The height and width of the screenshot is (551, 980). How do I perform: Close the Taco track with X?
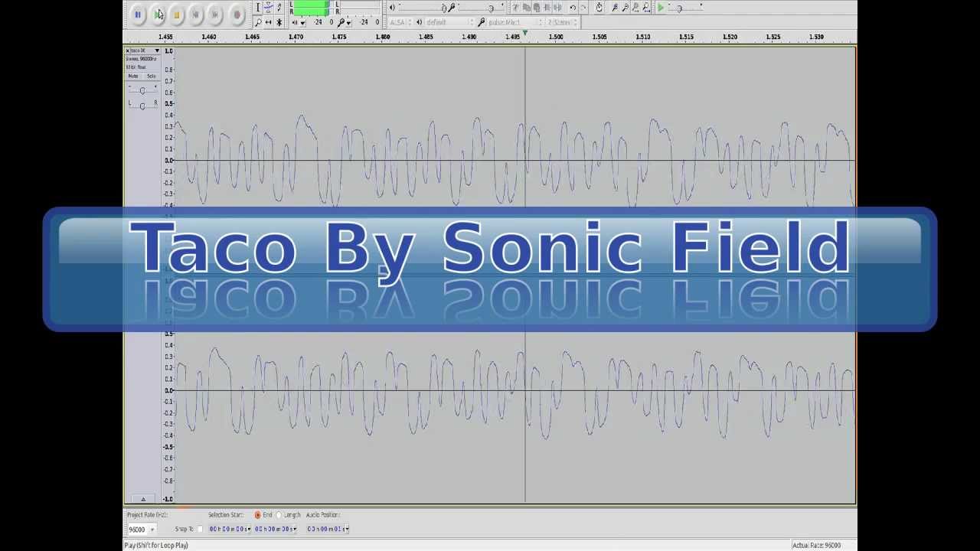coord(128,51)
